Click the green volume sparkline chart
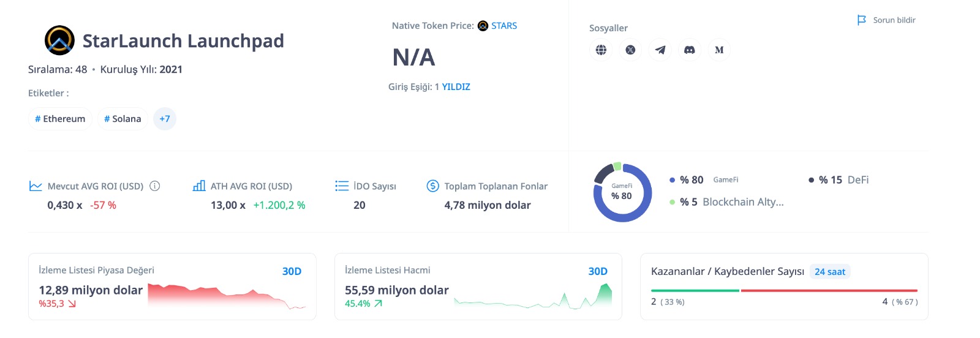The image size is (980, 338). (533, 296)
